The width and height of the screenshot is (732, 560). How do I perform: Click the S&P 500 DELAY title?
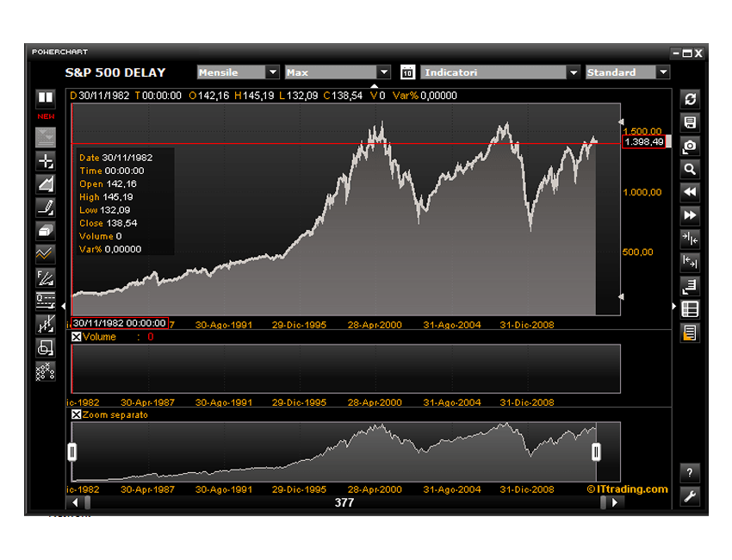tap(115, 72)
